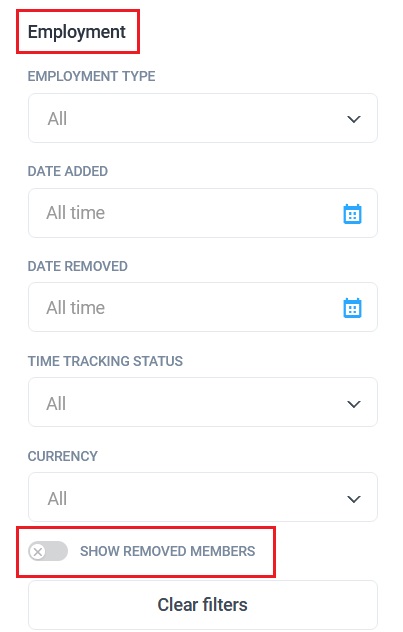The height and width of the screenshot is (632, 403).
Task: Expand the Employment Type dropdown
Action: (x=203, y=118)
